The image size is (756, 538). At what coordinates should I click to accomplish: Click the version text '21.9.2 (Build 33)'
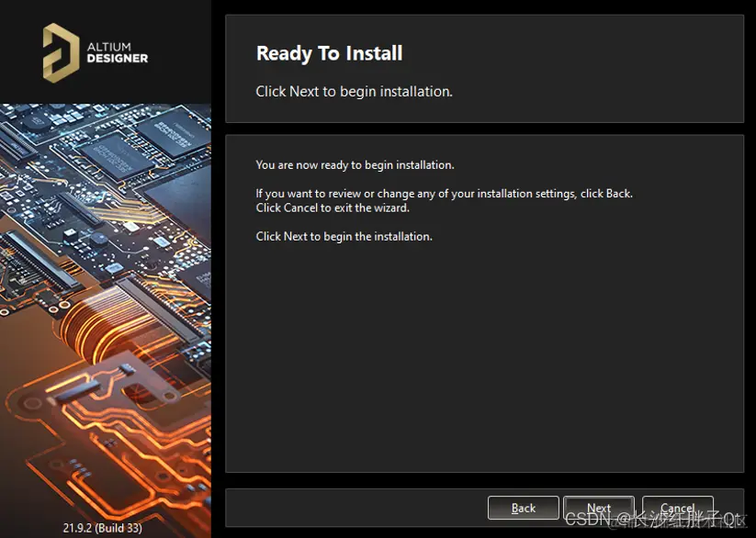click(102, 527)
